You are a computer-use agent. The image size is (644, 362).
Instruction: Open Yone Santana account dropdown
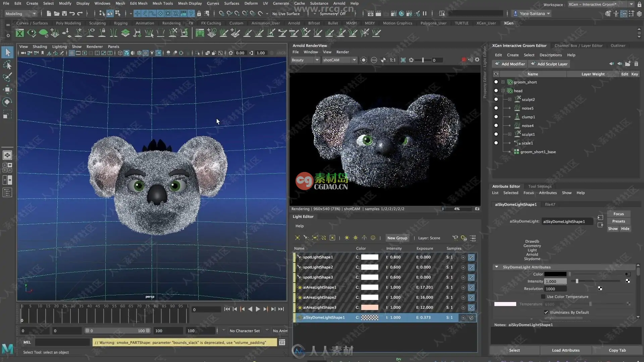532,14
